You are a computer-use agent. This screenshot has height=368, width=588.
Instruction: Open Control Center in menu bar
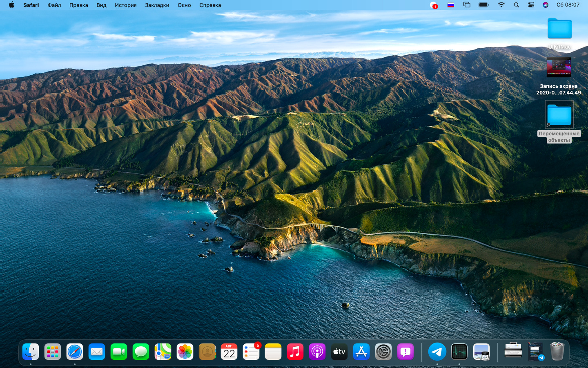click(x=531, y=5)
